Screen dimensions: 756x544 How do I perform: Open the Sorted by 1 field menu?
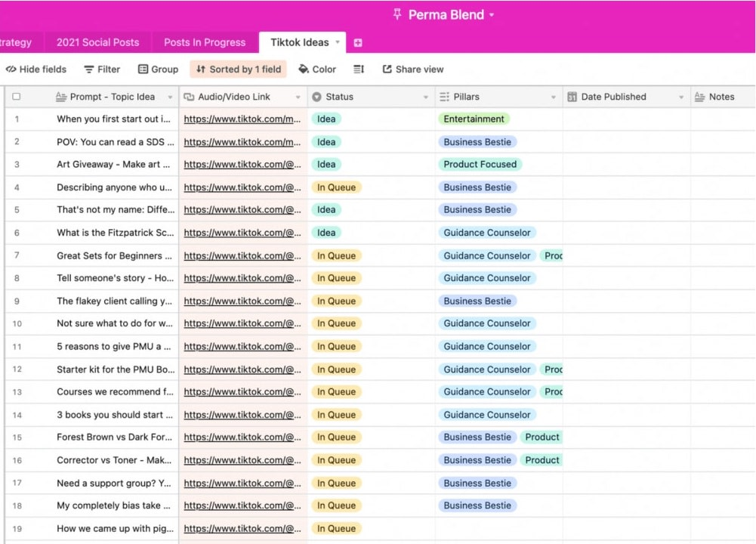(238, 69)
